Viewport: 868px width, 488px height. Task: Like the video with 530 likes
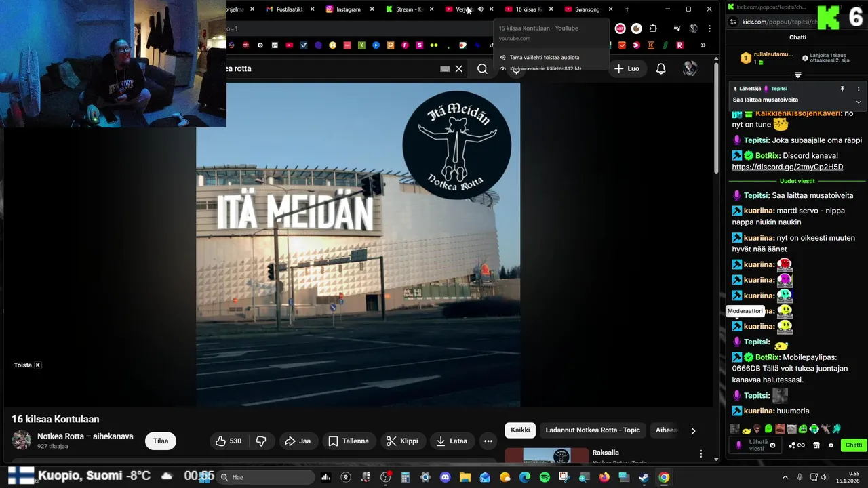point(228,441)
